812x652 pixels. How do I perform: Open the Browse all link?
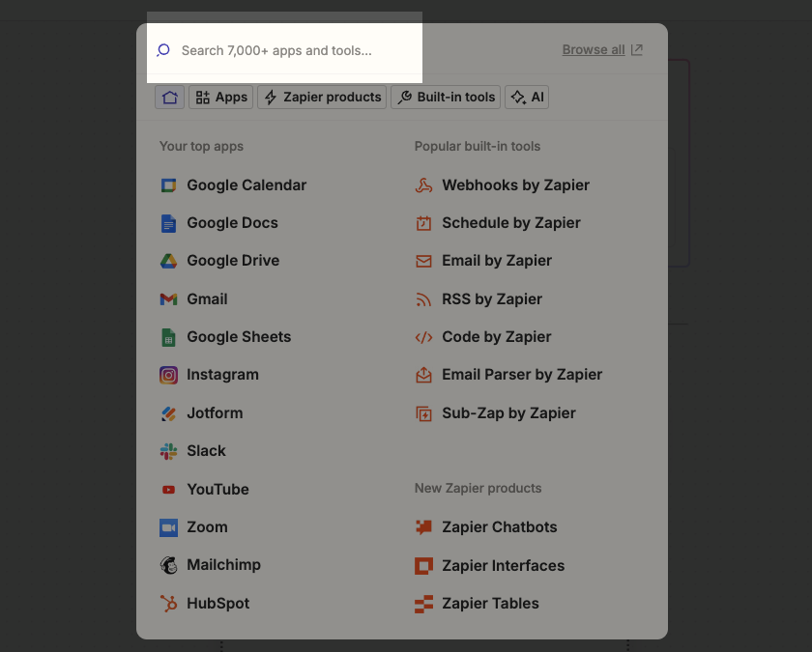coord(594,49)
